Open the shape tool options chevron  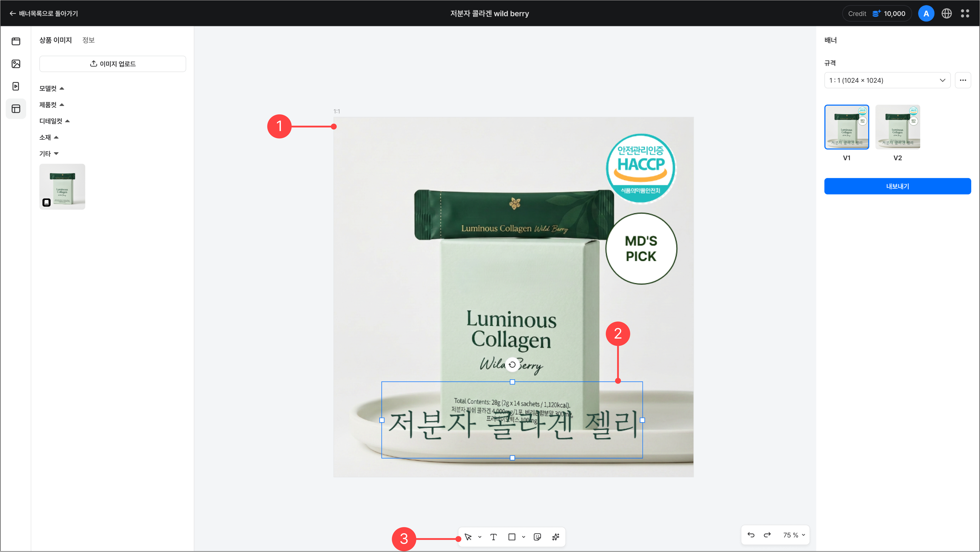[x=524, y=537]
